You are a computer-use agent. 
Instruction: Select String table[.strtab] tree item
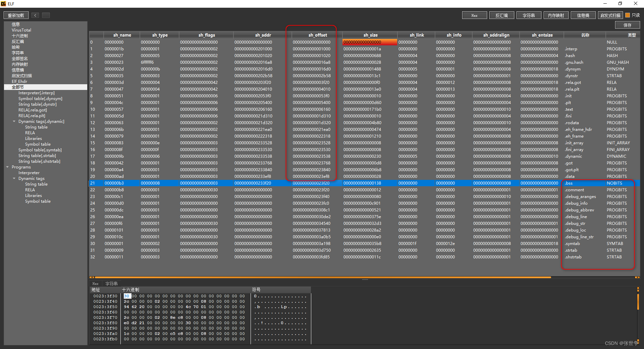click(37, 156)
